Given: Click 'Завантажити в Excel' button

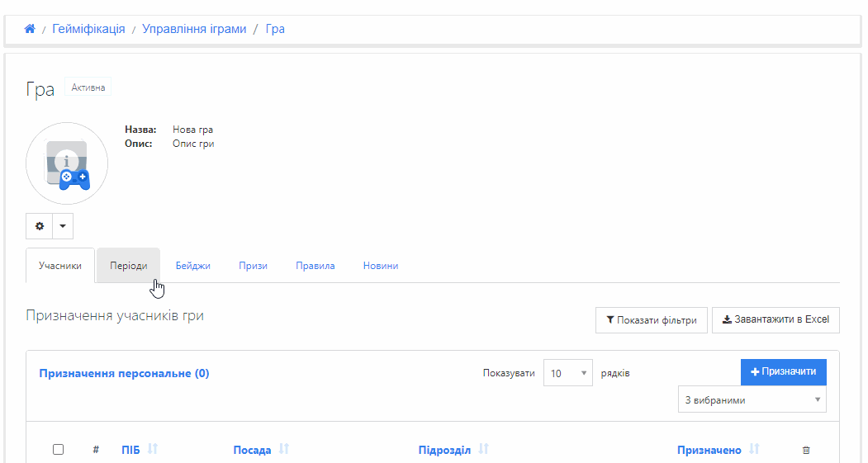Looking at the screenshot, I should point(776,320).
